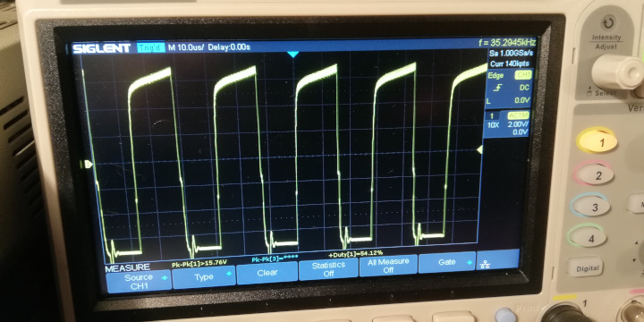Open the channel 1 2.00V/ info box
This screenshot has width=644, height=322.
pos(508,124)
